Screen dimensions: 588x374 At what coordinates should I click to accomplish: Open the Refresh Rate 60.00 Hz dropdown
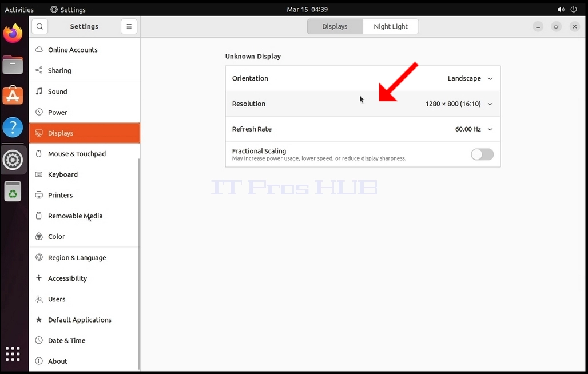[474, 129]
